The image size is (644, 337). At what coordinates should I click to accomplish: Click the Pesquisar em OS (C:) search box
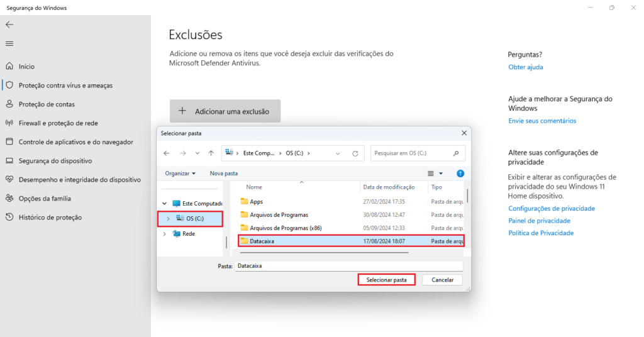pyautogui.click(x=410, y=153)
